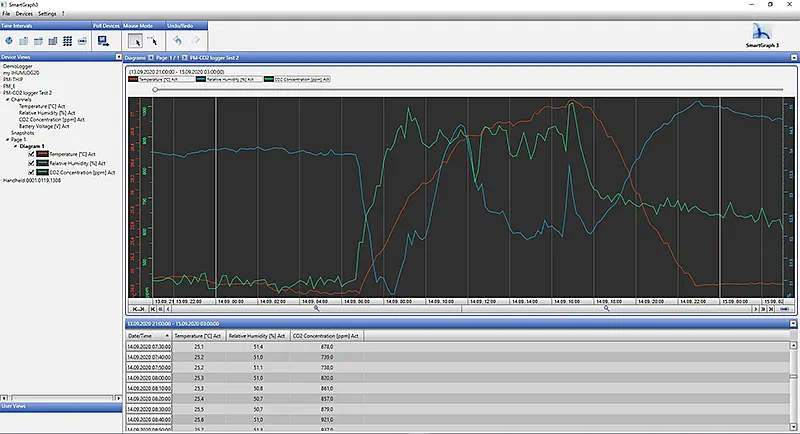Select the zoom selection mouse mode

point(153,41)
